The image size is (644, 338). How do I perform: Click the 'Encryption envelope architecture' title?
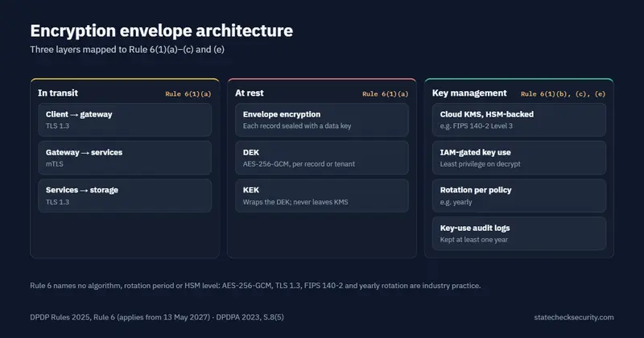(162, 31)
